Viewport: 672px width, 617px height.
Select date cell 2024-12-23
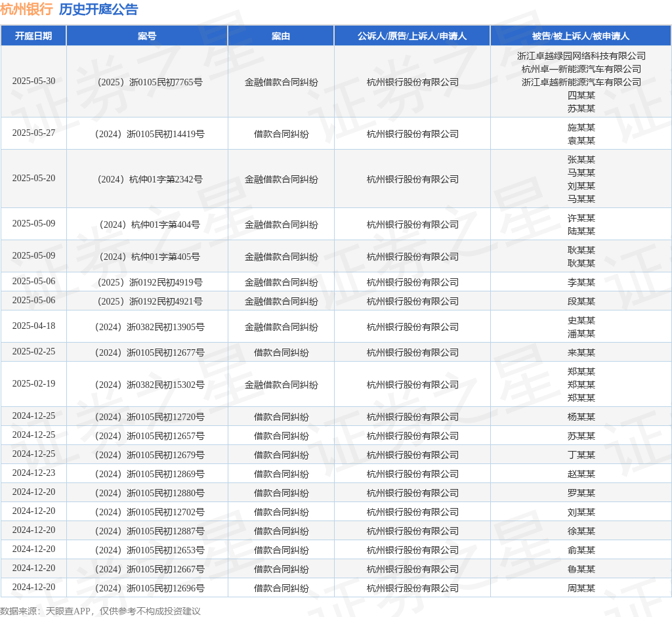pos(33,473)
